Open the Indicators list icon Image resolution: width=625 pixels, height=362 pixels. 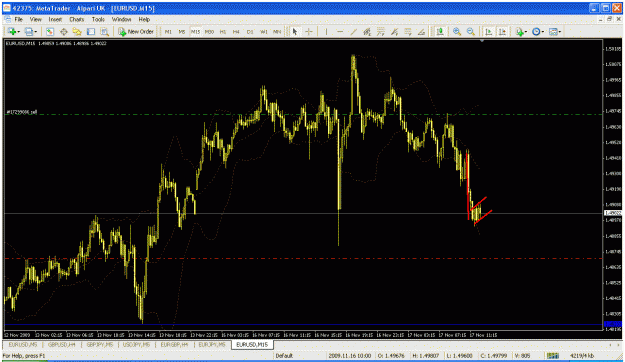tap(519, 31)
